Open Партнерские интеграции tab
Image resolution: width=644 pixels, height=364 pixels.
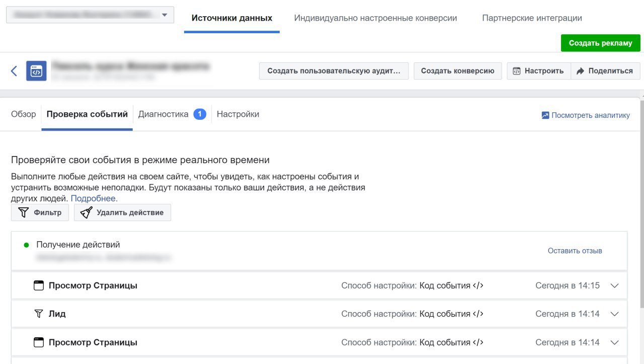532,18
